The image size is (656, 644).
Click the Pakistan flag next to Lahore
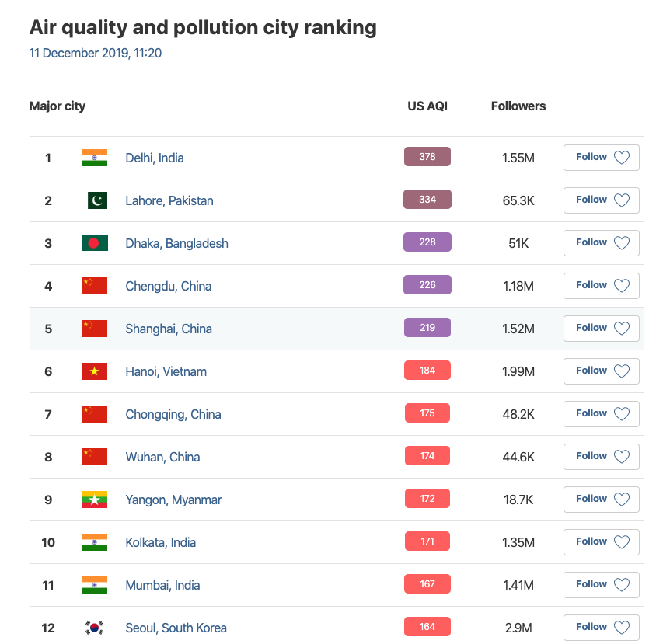(96, 200)
